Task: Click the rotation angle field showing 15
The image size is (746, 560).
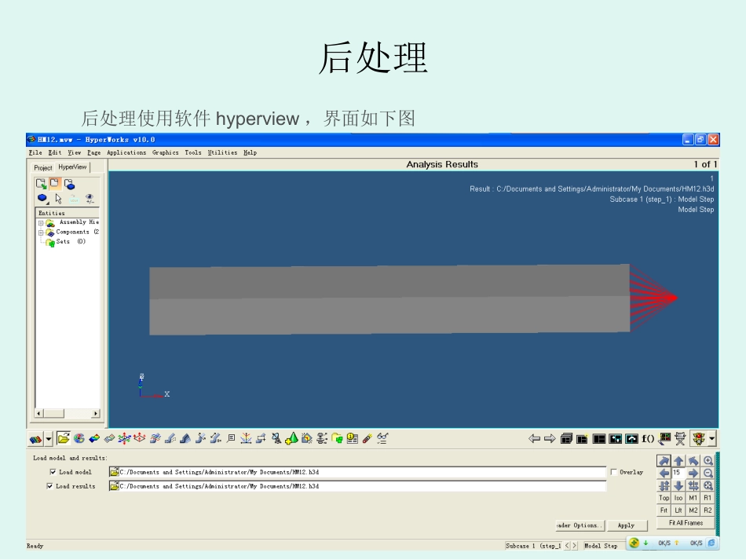Action: point(678,473)
